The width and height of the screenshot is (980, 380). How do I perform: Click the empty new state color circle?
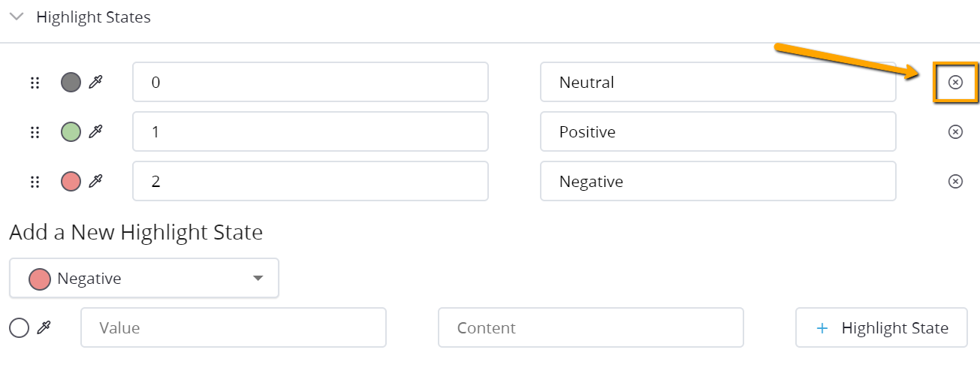pyautogui.click(x=19, y=328)
